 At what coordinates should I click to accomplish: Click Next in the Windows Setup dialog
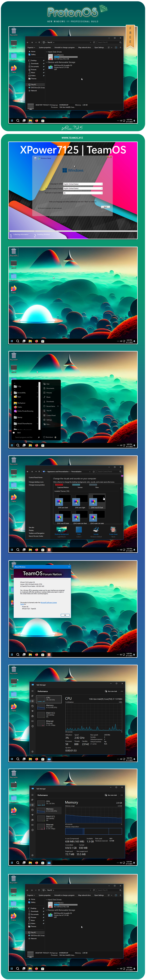click(105, 207)
